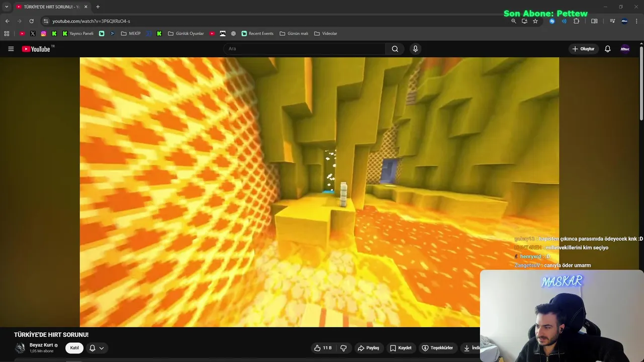Viewport: 644px width, 362px height.
Task: Open the Chrome profile avatar
Action: point(624,21)
